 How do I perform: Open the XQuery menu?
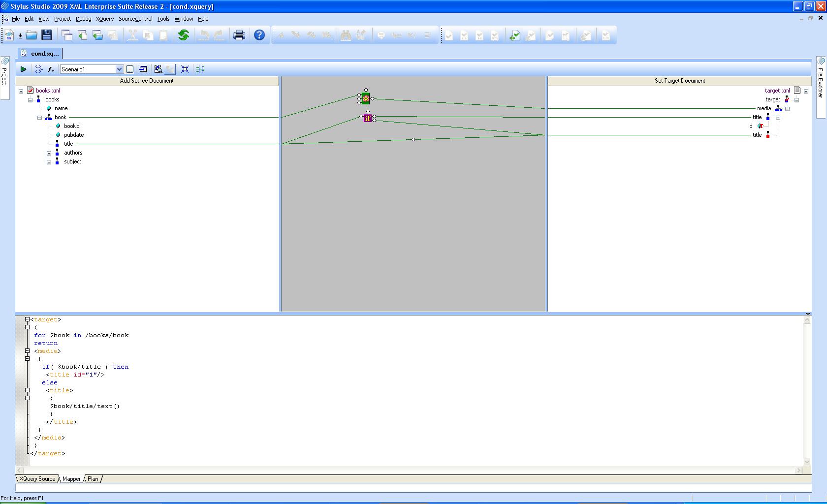(105, 19)
